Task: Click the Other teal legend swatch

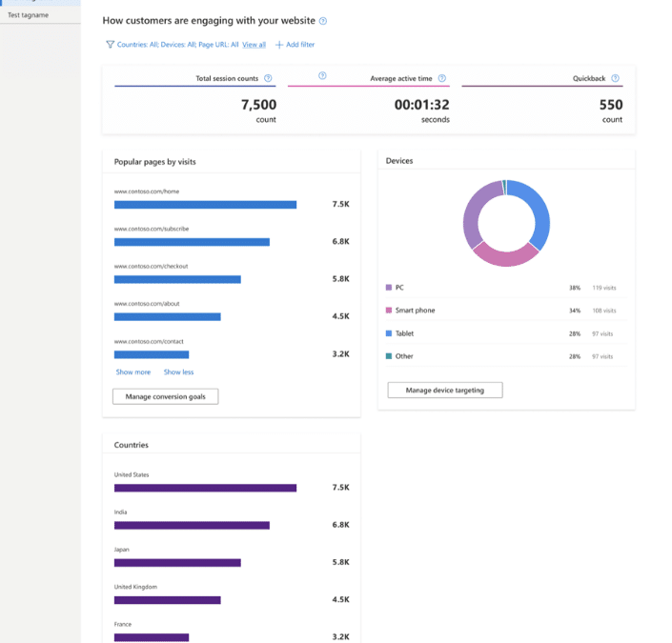Action: coord(389,356)
